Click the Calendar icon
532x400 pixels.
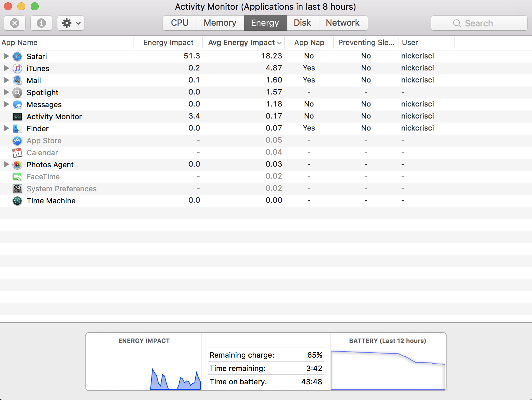click(17, 153)
